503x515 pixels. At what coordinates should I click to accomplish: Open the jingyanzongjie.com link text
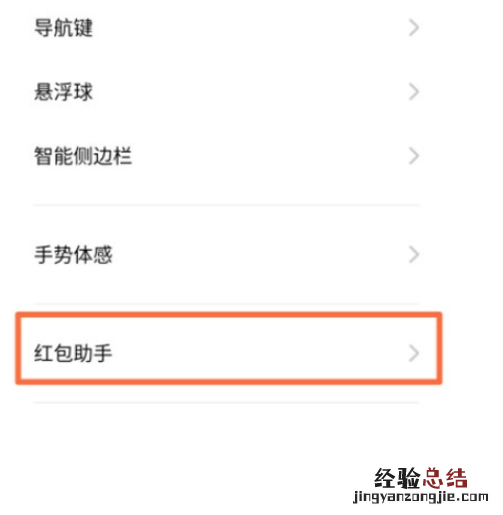[421, 497]
